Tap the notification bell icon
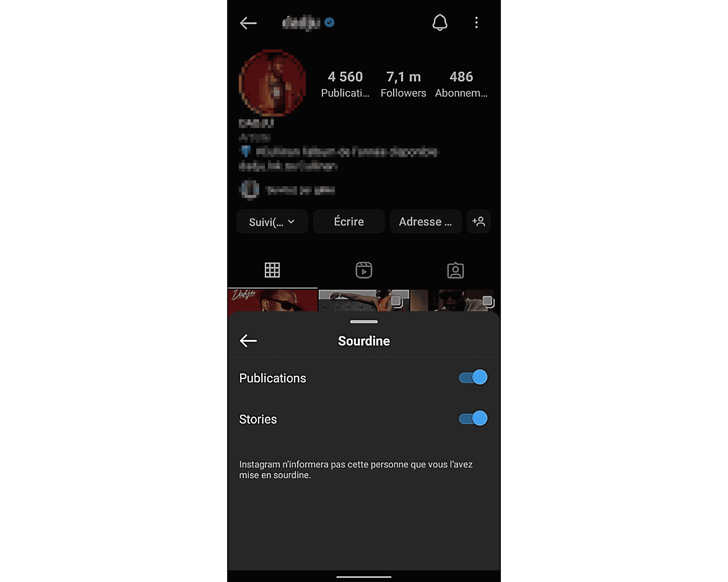The width and height of the screenshot is (728, 582). pos(440,23)
